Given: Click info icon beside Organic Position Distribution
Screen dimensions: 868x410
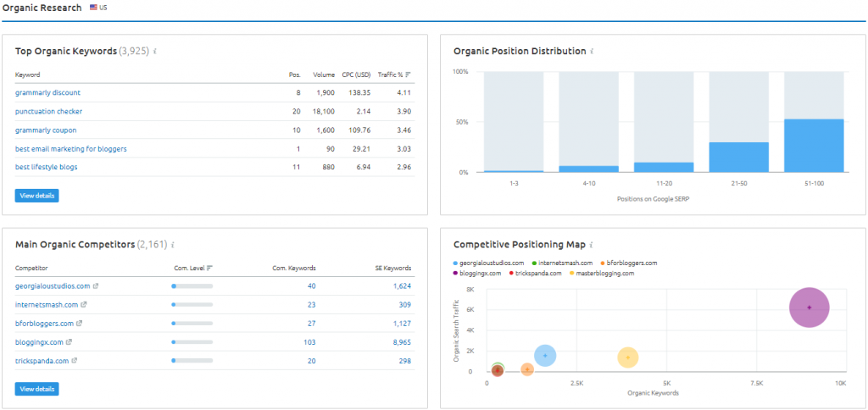Looking at the screenshot, I should coord(592,52).
